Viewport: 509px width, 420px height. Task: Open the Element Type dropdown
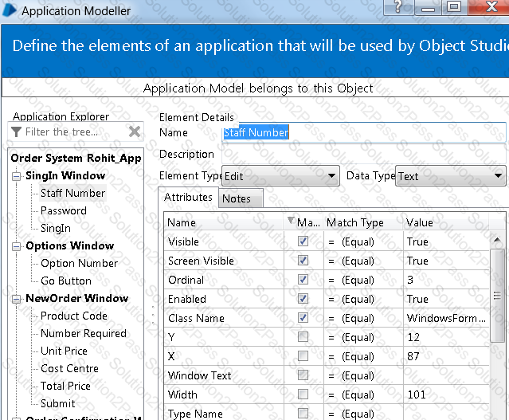pos(280,176)
